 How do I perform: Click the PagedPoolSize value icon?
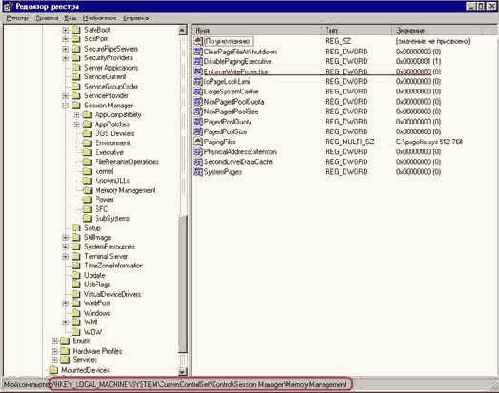point(198,131)
